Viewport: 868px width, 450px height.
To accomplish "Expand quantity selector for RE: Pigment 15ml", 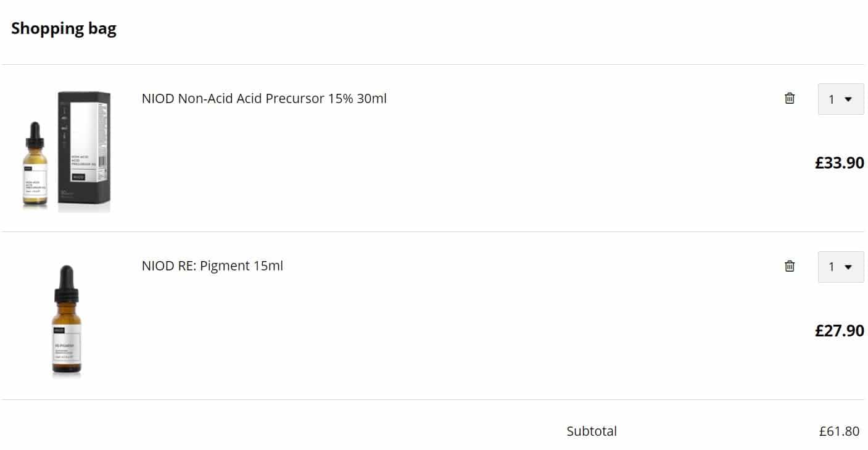I will click(x=840, y=267).
